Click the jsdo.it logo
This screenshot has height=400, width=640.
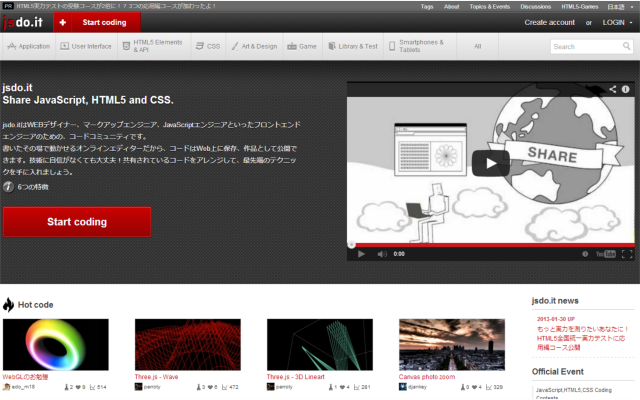tap(23, 22)
